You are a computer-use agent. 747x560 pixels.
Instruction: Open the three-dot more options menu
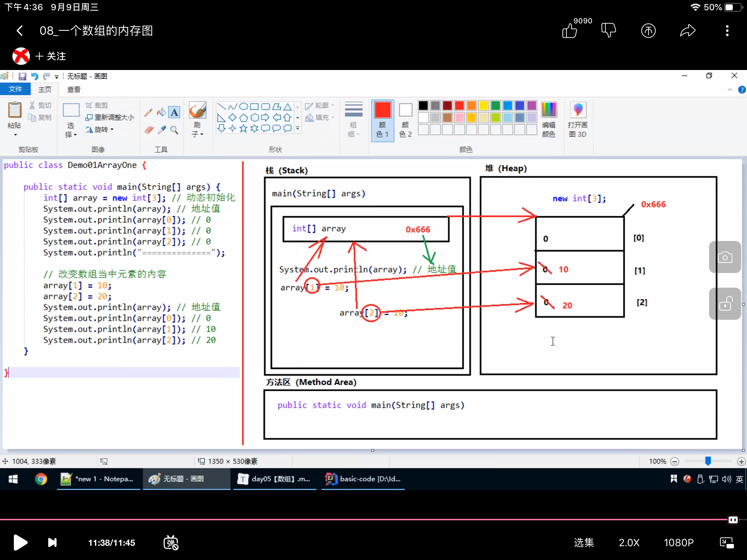(727, 31)
